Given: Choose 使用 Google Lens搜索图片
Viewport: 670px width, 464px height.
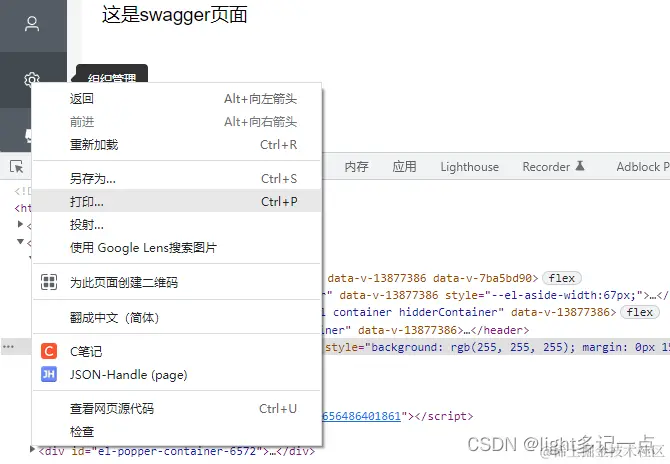Looking at the screenshot, I should [x=177, y=247].
